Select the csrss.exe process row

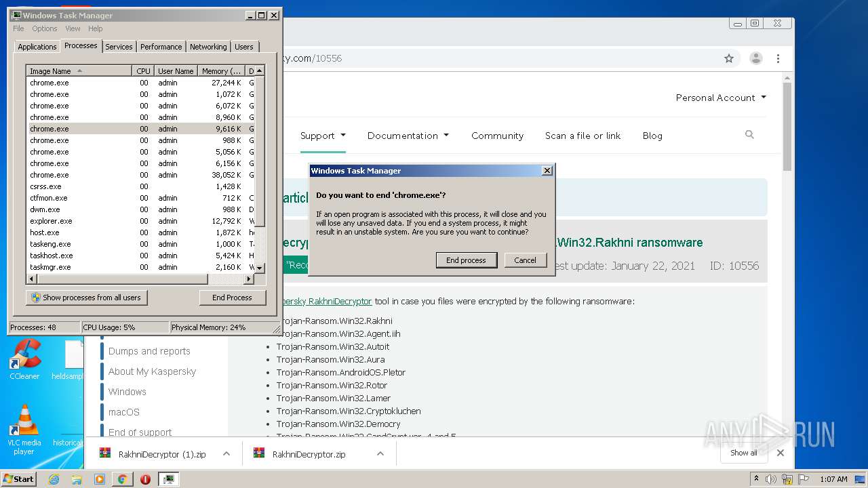click(140, 186)
